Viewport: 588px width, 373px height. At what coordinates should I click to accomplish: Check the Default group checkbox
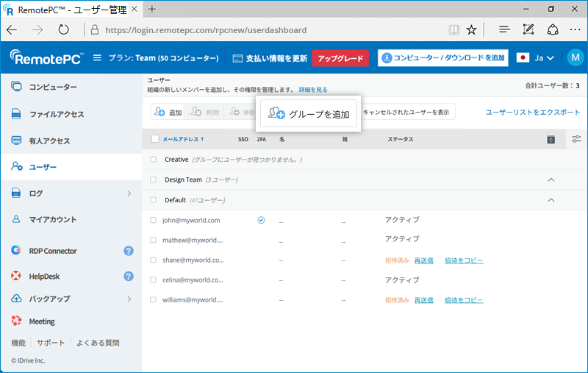coord(153,200)
